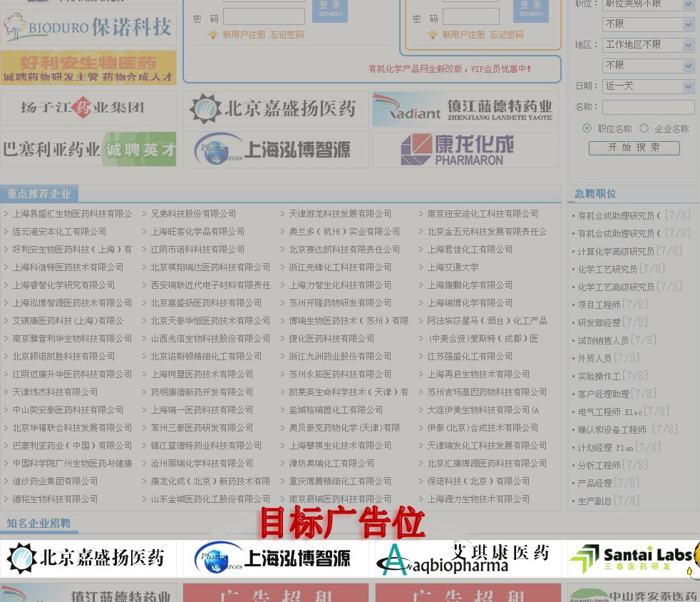Open 上海交通大学 link
The width and height of the screenshot is (700, 602).
pos(453,267)
